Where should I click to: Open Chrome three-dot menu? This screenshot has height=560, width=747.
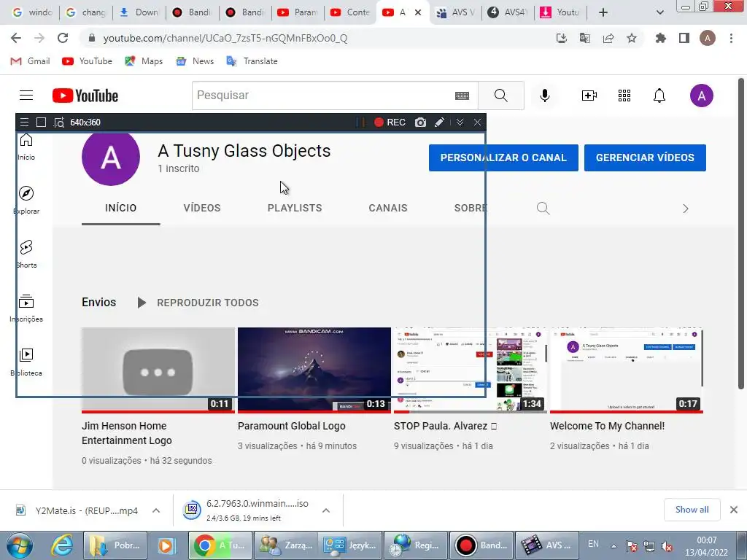(731, 38)
